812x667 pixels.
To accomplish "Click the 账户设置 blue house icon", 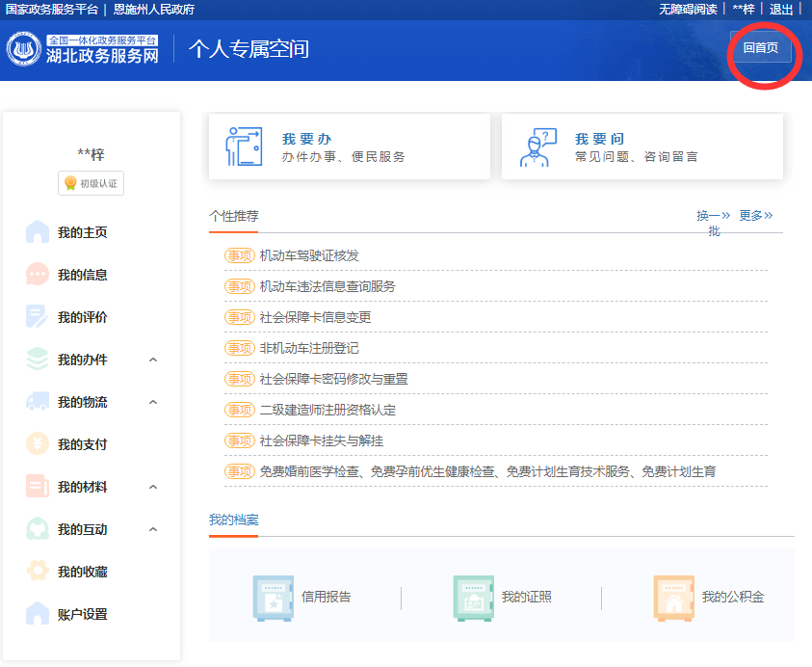I will click(38, 614).
